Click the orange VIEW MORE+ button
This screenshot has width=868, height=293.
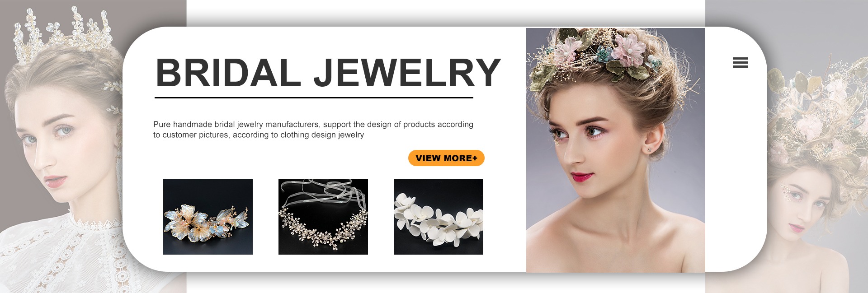[446, 158]
